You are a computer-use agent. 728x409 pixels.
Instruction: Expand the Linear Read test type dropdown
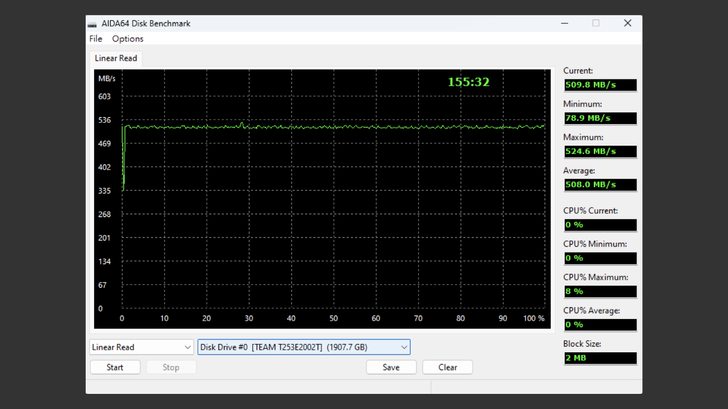point(141,347)
